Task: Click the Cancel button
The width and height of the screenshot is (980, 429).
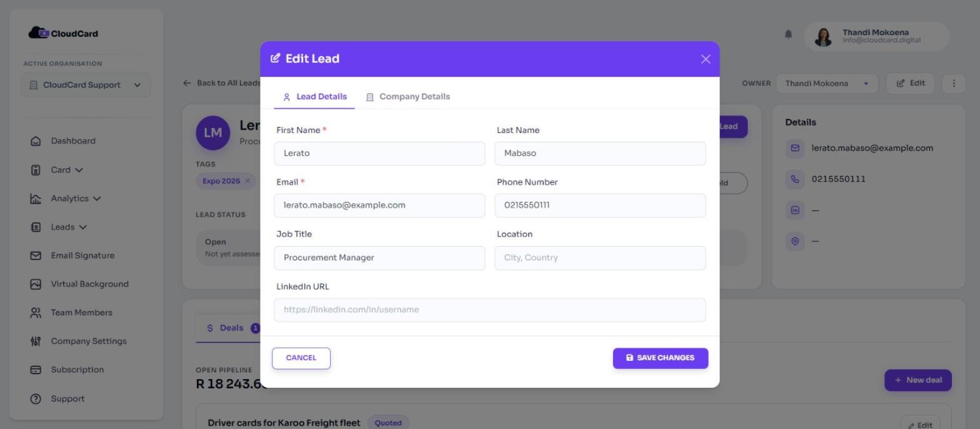Action: [x=301, y=358]
